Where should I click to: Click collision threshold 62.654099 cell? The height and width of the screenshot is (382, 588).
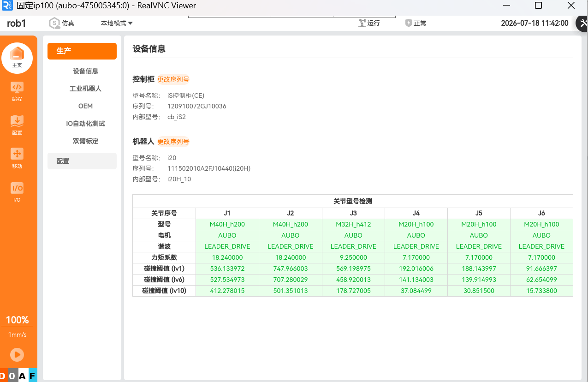coord(541,280)
